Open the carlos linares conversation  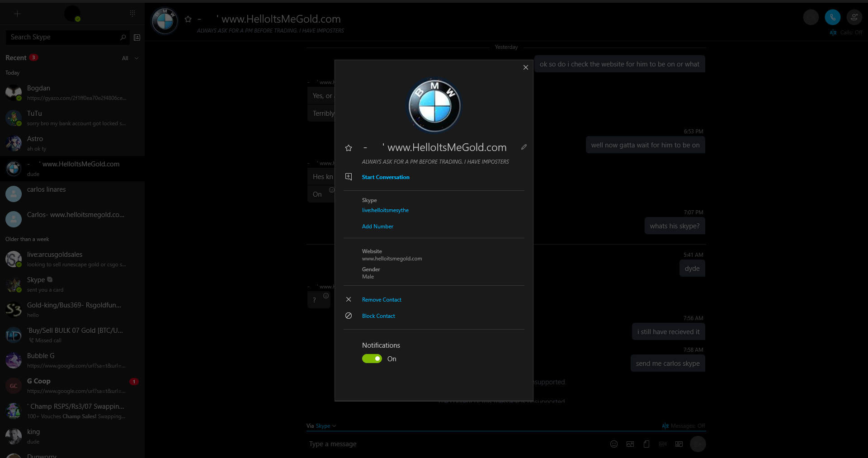72,194
